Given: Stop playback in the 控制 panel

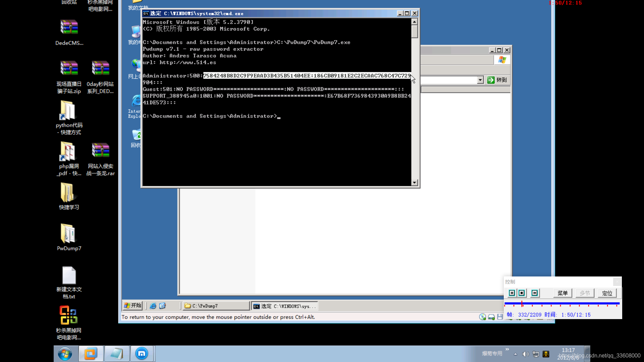Looking at the screenshot, I should pos(522,293).
